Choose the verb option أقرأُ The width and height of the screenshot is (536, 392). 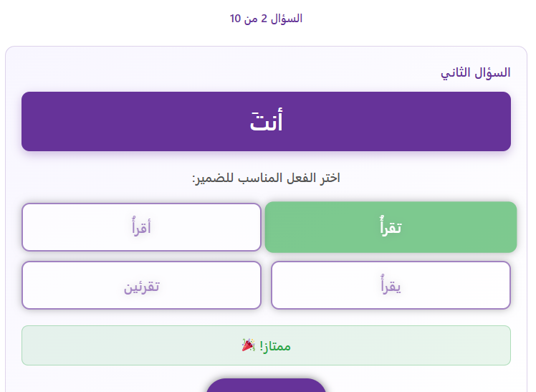point(141,227)
